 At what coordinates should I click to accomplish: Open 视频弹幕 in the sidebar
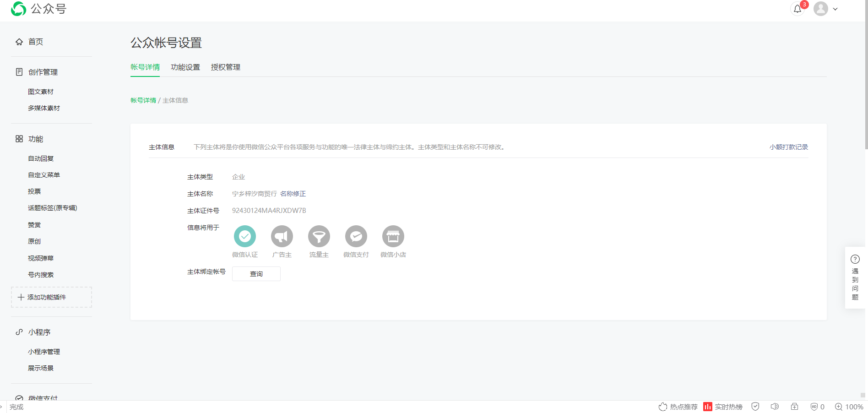point(41,258)
